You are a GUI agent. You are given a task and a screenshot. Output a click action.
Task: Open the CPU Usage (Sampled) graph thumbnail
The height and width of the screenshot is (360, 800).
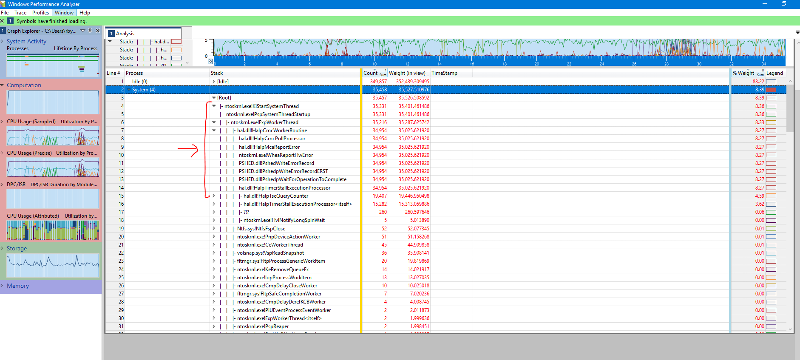point(53,136)
